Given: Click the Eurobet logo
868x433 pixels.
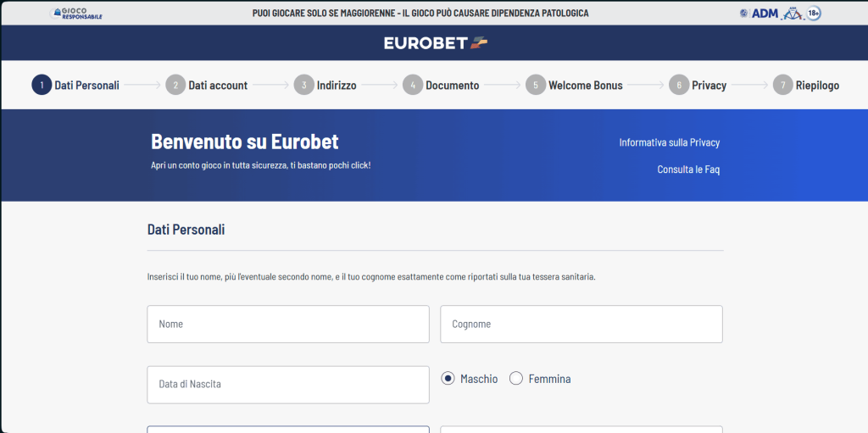Looking at the screenshot, I should point(436,43).
